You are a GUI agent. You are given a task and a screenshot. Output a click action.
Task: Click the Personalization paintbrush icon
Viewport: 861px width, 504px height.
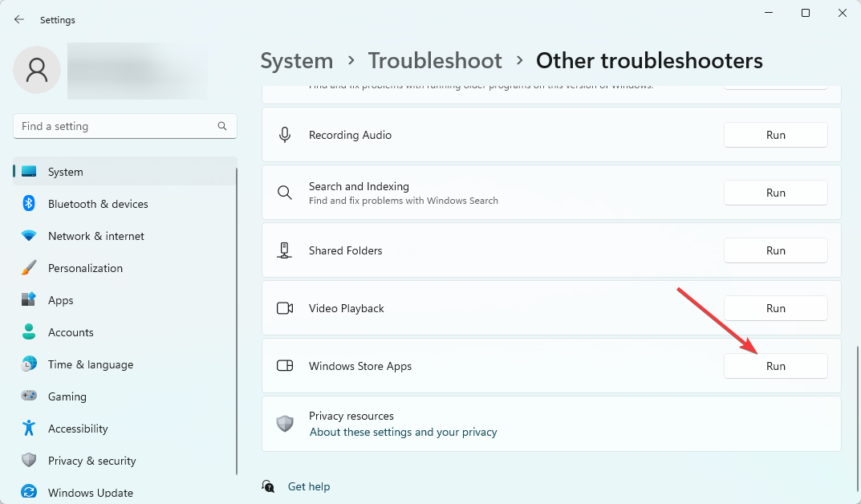(x=29, y=268)
